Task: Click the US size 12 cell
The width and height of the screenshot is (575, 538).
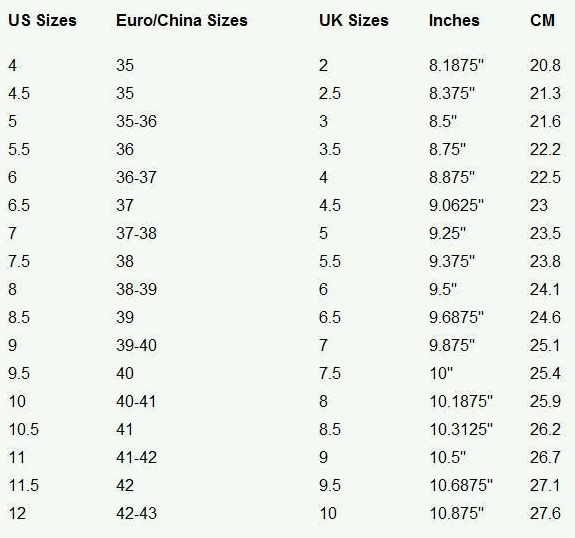Action: 17,513
